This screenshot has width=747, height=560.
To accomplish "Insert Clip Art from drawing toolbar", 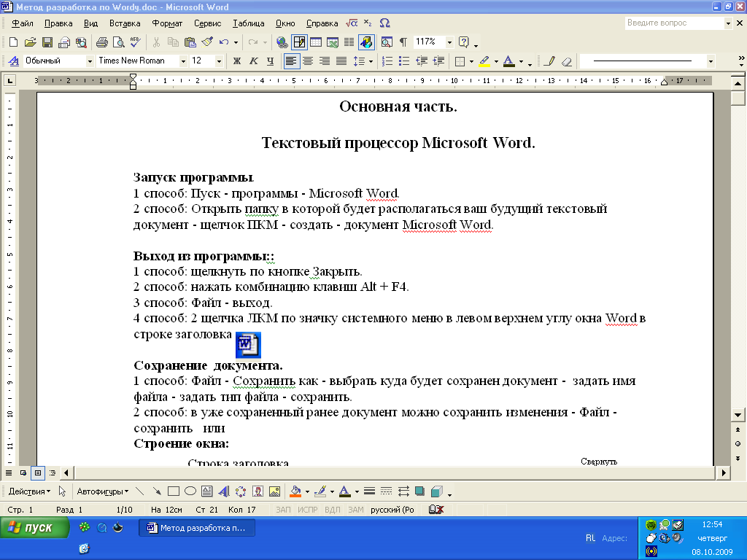I will pyautogui.click(x=258, y=491).
